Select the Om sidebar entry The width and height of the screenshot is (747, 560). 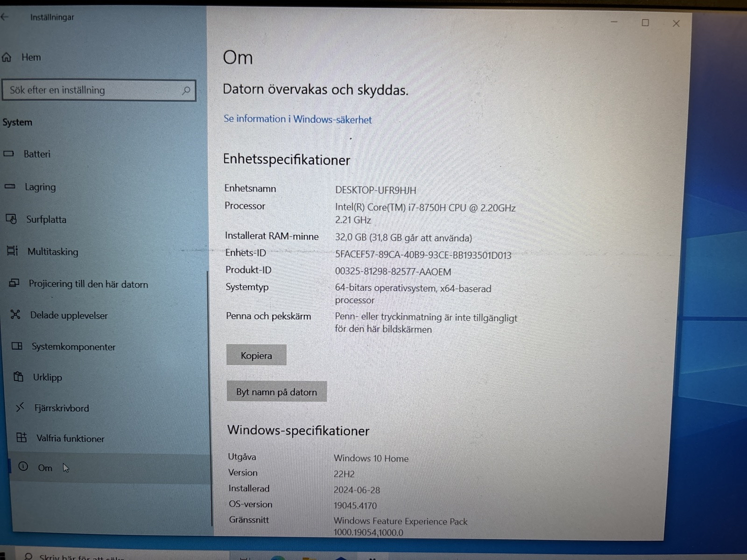[x=110, y=468]
